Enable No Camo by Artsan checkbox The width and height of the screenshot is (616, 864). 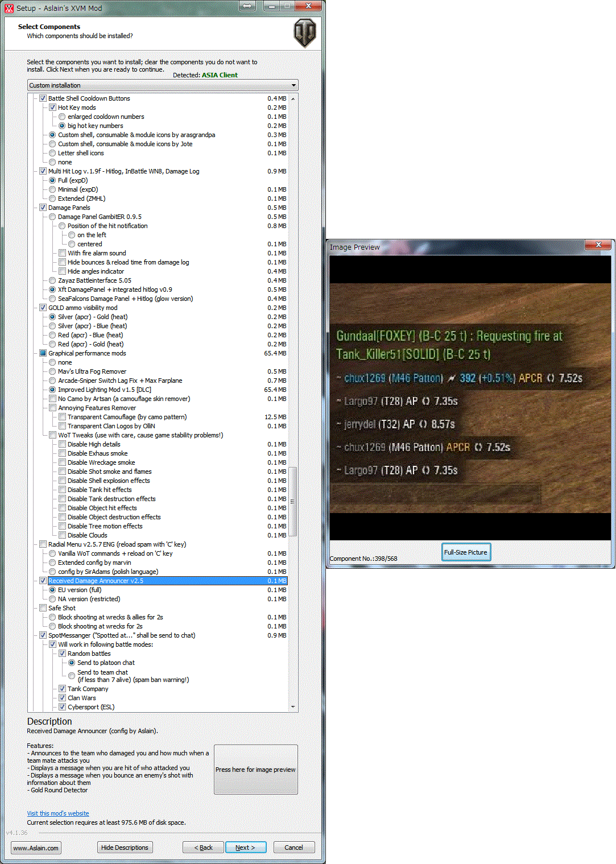click(x=52, y=399)
